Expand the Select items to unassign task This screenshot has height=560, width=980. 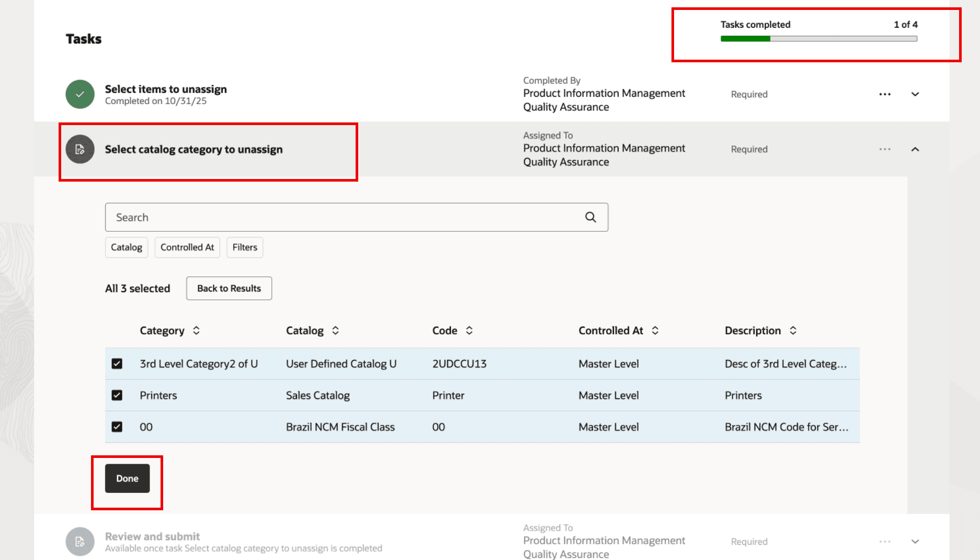pyautogui.click(x=916, y=94)
